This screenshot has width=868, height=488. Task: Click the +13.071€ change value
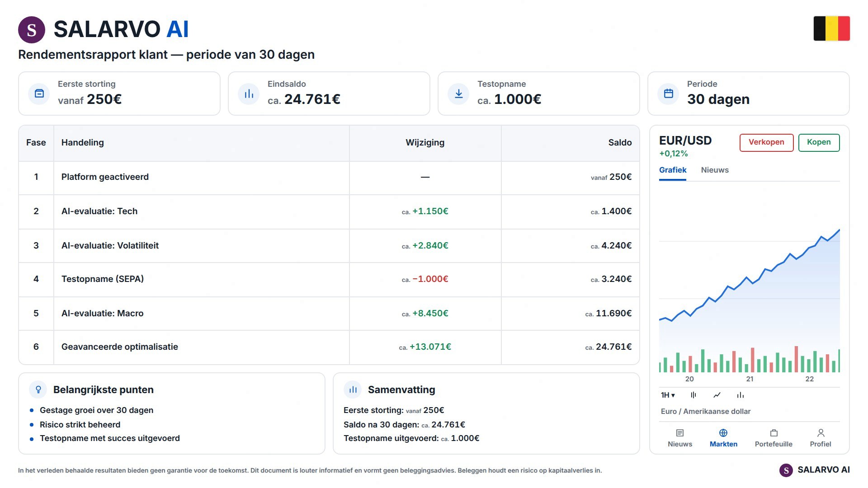coord(430,347)
